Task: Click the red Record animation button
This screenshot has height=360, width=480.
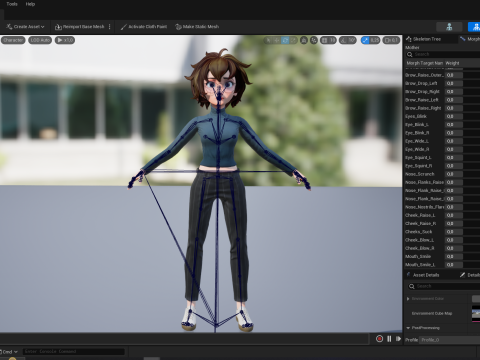Action: click(379, 339)
